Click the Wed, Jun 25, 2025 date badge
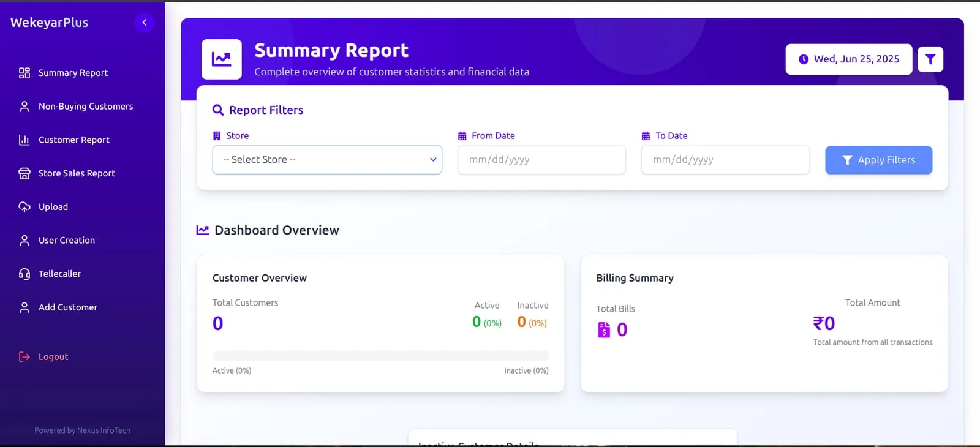980x447 pixels. point(849,59)
